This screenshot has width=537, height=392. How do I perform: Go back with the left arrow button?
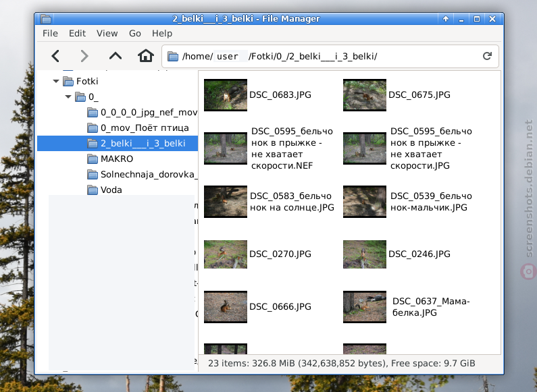point(55,56)
